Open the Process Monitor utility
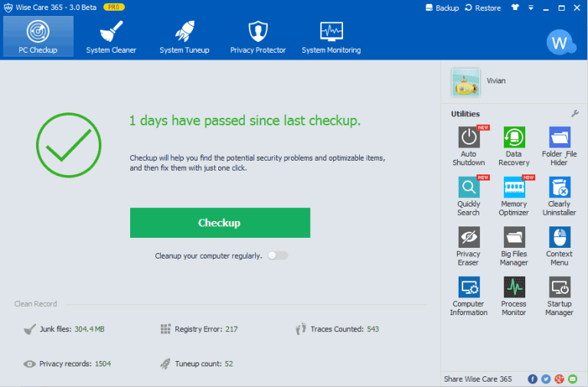 514,296
